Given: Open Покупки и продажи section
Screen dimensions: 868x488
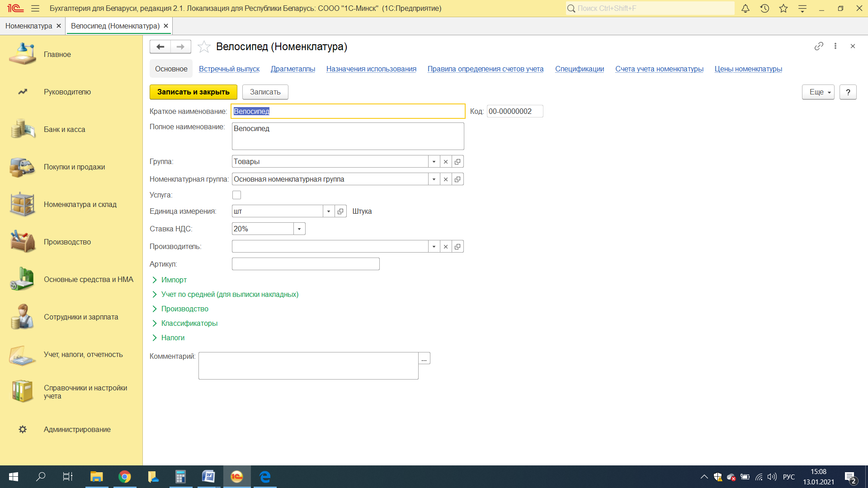Looking at the screenshot, I should (74, 167).
